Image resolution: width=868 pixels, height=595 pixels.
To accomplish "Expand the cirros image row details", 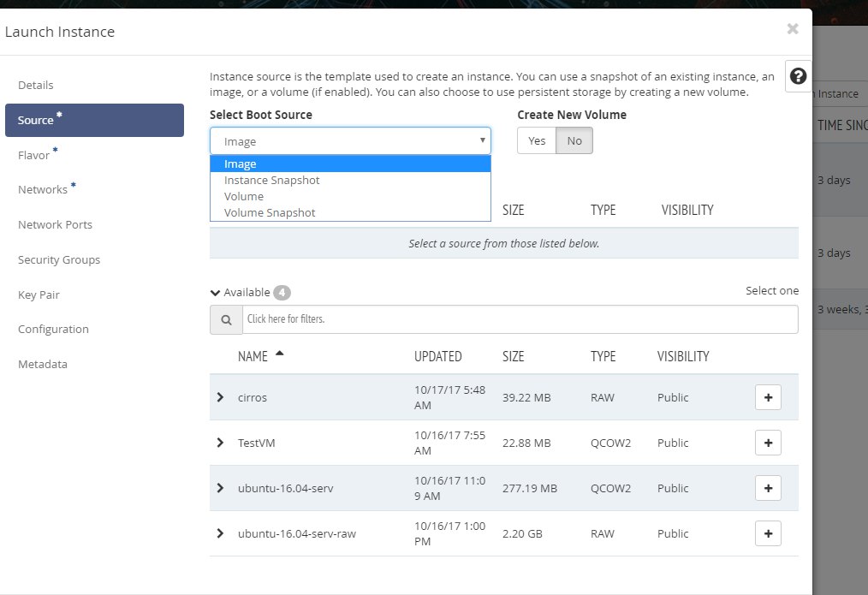I will point(220,397).
